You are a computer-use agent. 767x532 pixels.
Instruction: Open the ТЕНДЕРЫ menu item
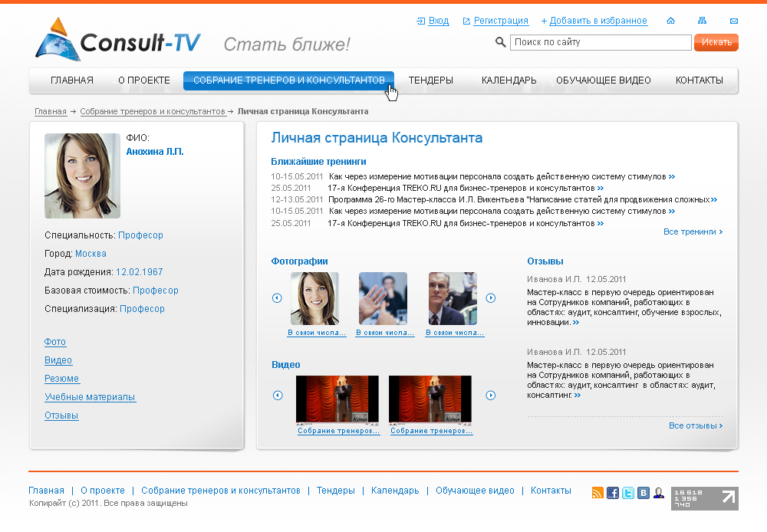430,80
